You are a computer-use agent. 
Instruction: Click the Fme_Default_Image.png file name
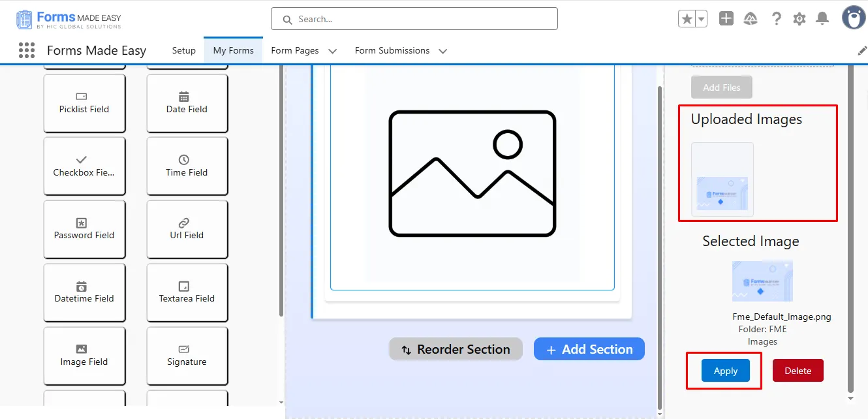click(x=782, y=317)
